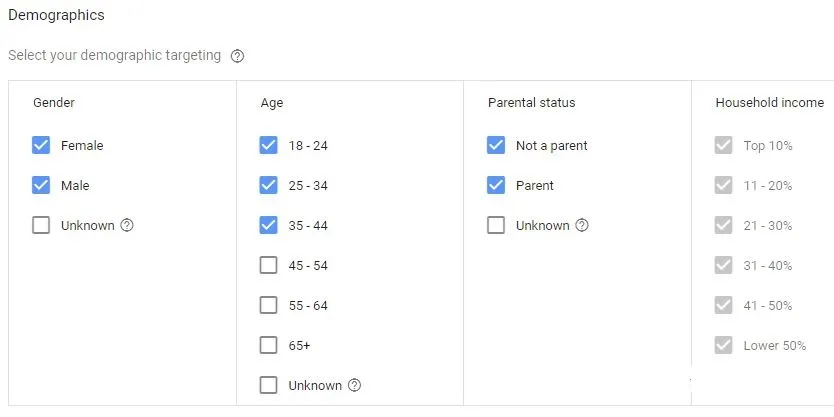Click the 21 - 30% income checkbox
The image size is (834, 417).
pyautogui.click(x=724, y=225)
